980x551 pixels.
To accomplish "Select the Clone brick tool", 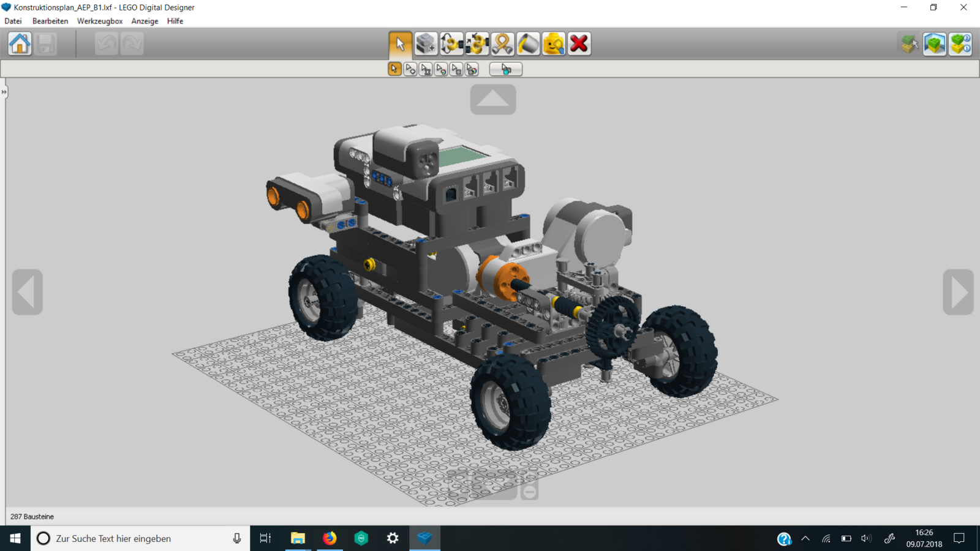I will click(x=426, y=44).
